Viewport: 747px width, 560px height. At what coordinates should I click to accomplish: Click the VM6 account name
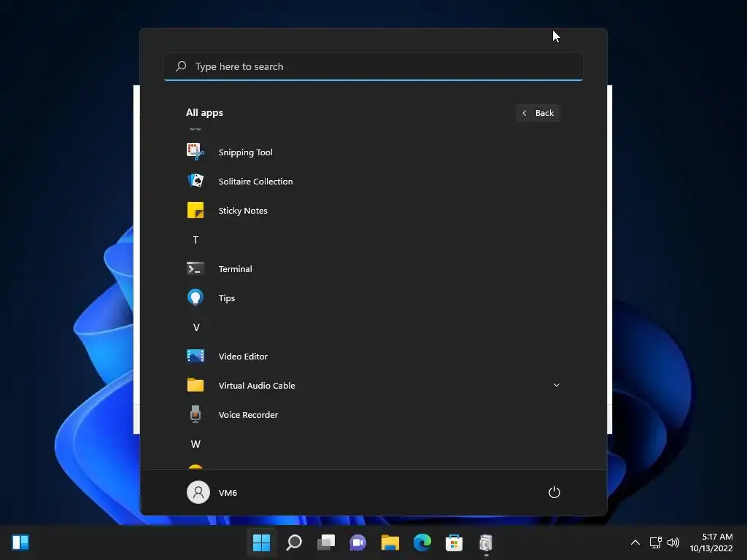pos(228,493)
